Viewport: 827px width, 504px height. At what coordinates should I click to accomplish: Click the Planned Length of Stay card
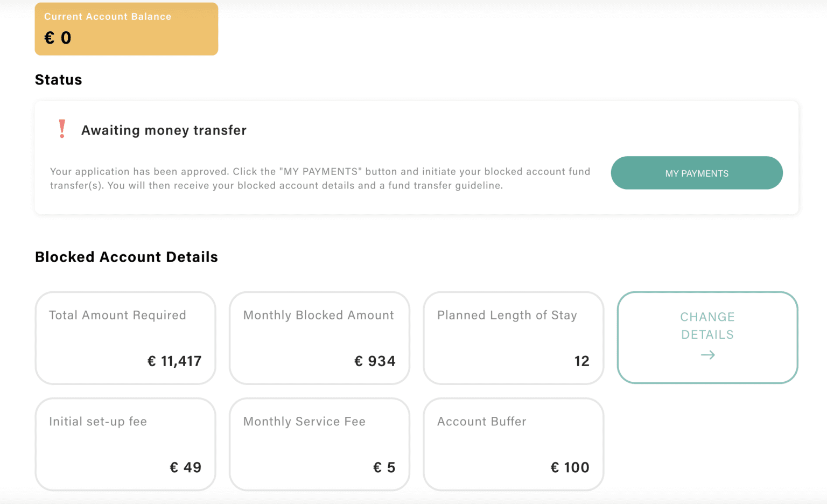(x=513, y=338)
